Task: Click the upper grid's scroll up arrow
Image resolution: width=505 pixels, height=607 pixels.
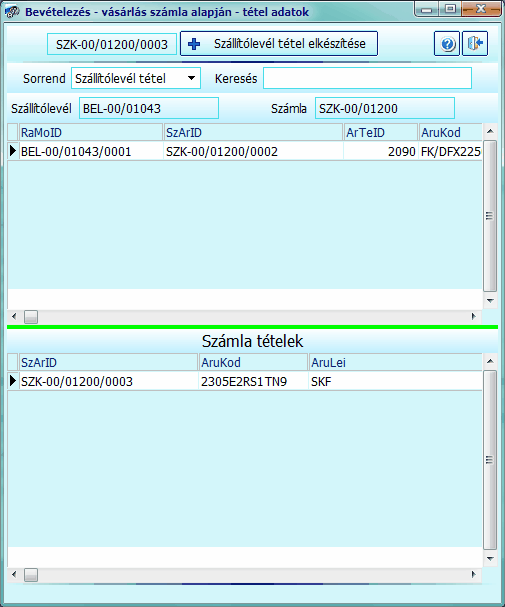Action: 490,132
